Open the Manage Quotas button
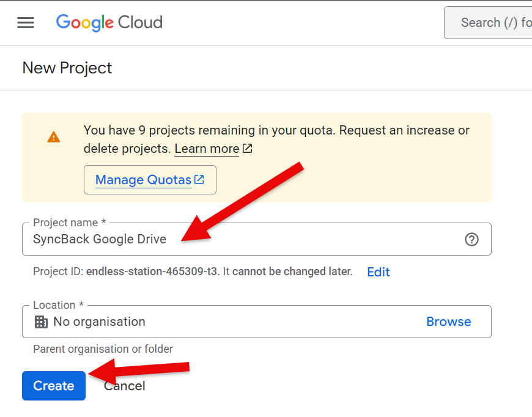Image resolution: width=532 pixels, height=417 pixels. (150, 180)
